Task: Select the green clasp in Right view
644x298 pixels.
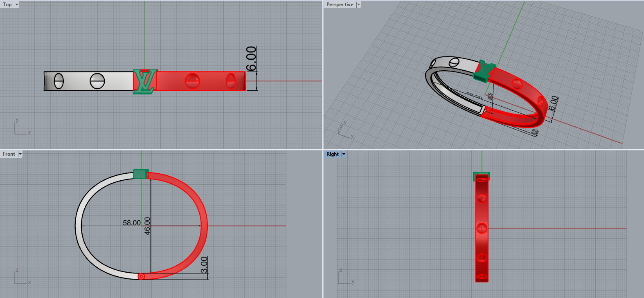Action: point(482,176)
